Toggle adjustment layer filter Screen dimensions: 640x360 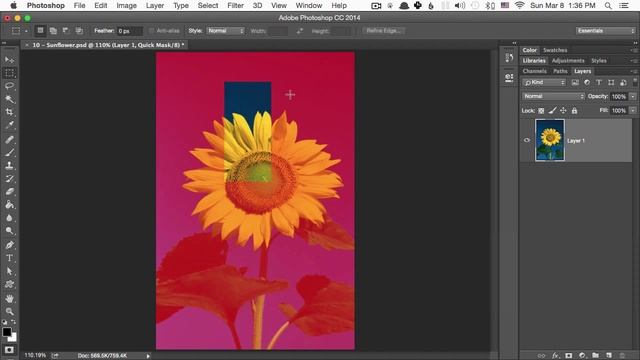587,82
